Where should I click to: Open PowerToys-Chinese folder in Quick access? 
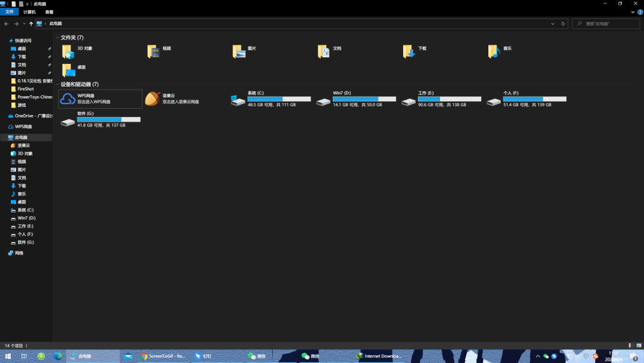point(32,97)
